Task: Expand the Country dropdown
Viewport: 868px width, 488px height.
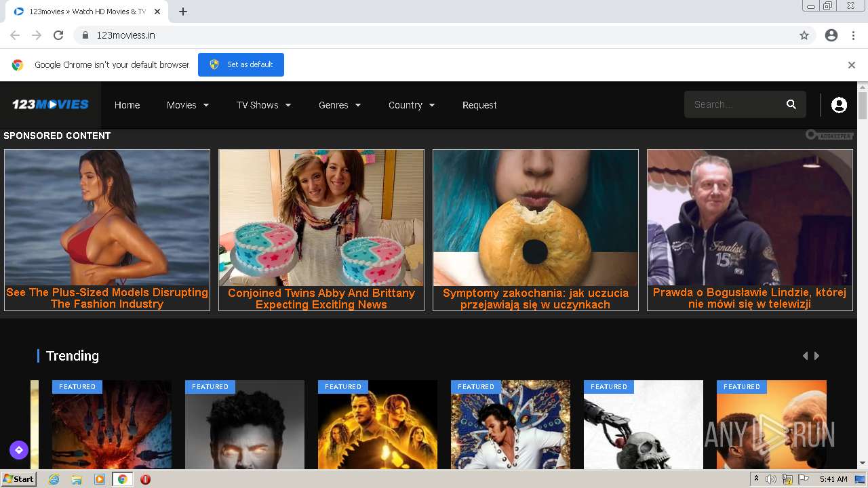Action: tap(412, 105)
